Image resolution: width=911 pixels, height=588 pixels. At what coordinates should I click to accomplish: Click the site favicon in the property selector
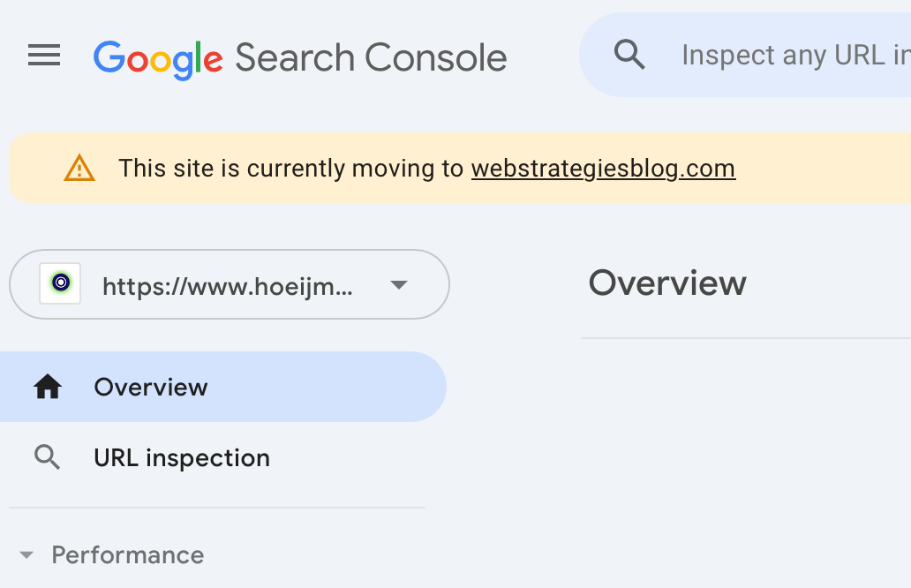point(59,284)
